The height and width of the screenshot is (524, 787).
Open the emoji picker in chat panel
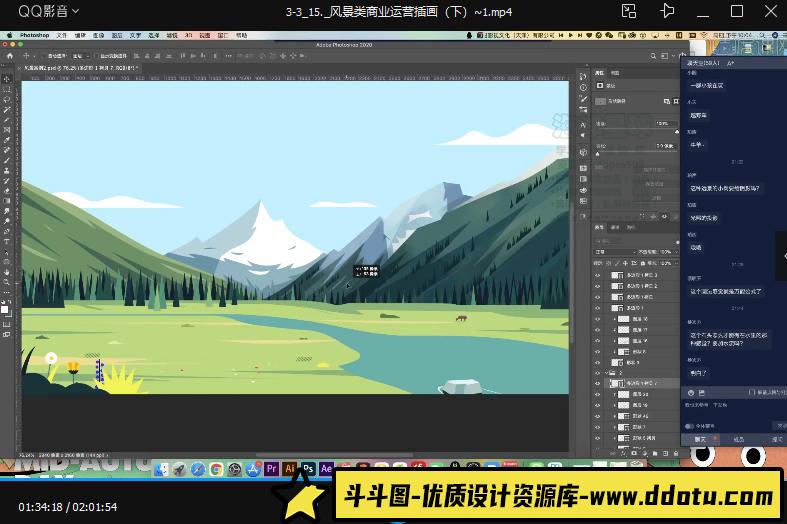[691, 392]
